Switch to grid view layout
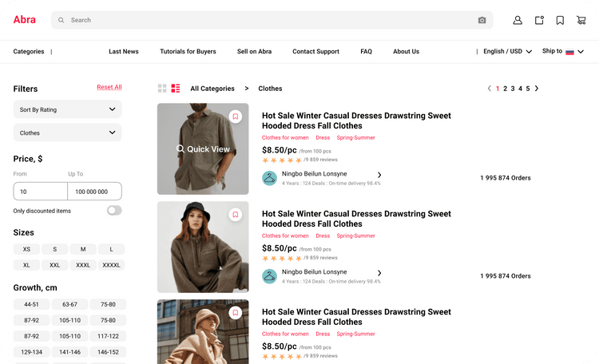The width and height of the screenshot is (599, 364). click(162, 89)
